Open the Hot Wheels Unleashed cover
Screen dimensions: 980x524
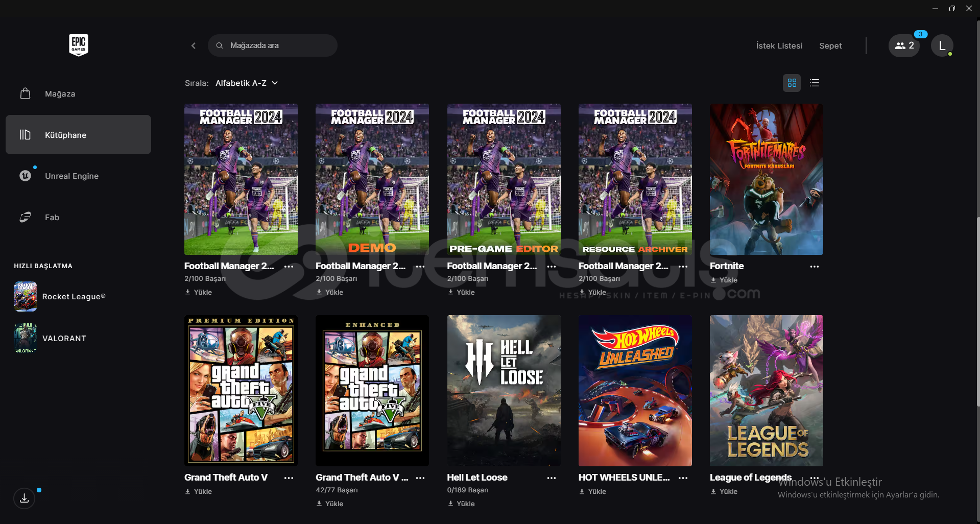635,391
